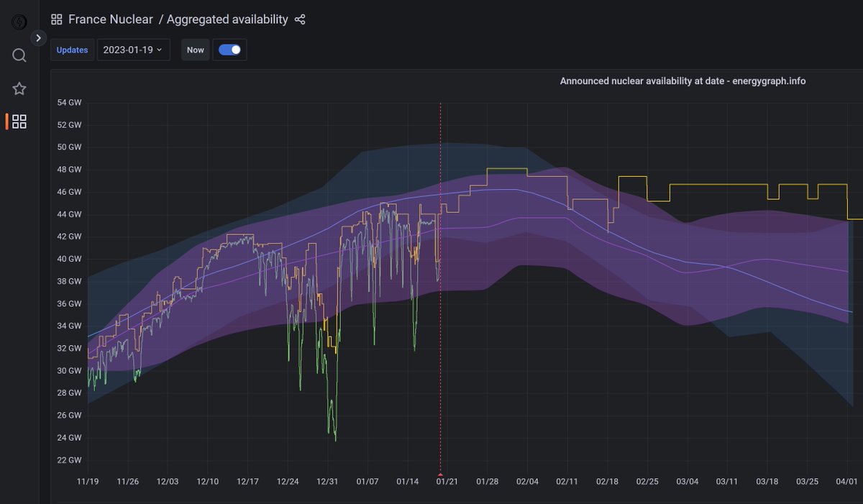Open the Aggregated availability dashboard title
The height and width of the screenshot is (504, 863).
[x=227, y=19]
